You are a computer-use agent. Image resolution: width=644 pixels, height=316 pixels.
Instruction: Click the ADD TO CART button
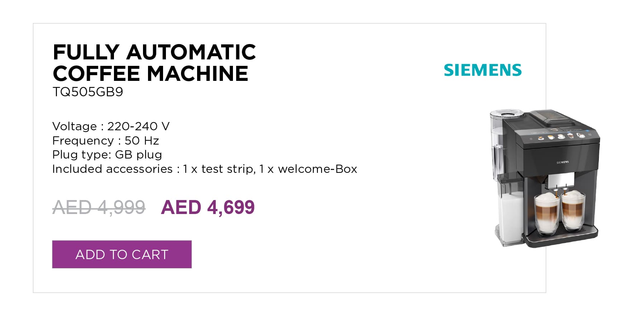pyautogui.click(x=122, y=254)
